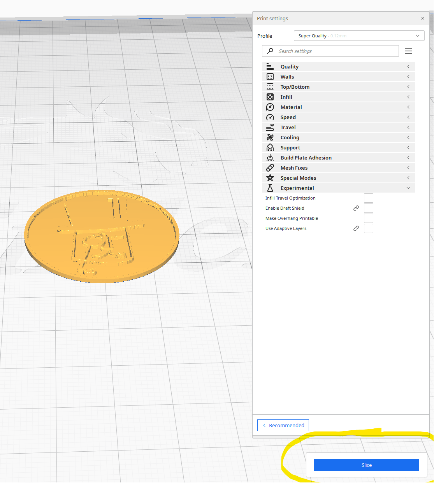
Task: Toggle Make Overhang Printable checkbox
Action: pyautogui.click(x=368, y=218)
